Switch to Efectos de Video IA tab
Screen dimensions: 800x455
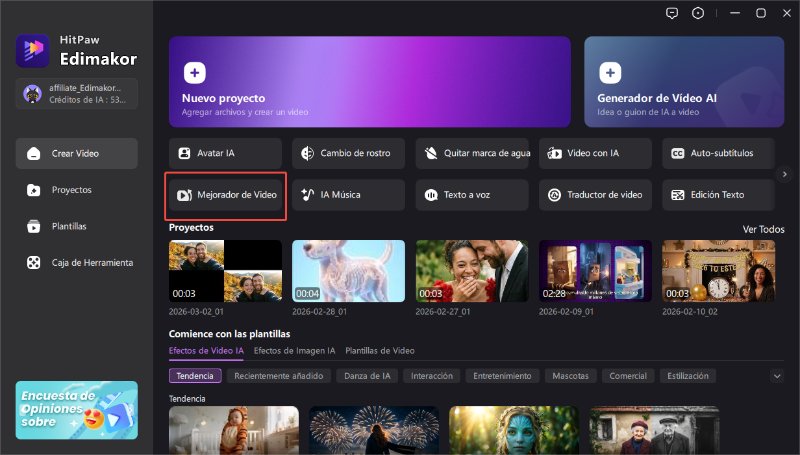point(206,351)
